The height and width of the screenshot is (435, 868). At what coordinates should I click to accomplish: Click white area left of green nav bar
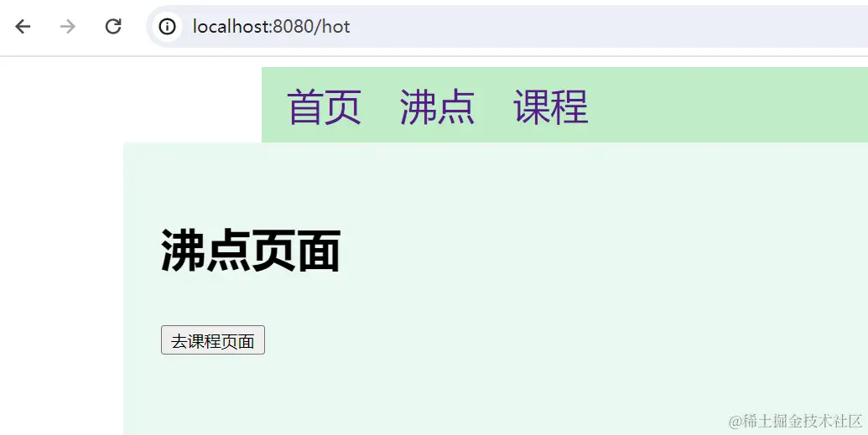click(131, 100)
